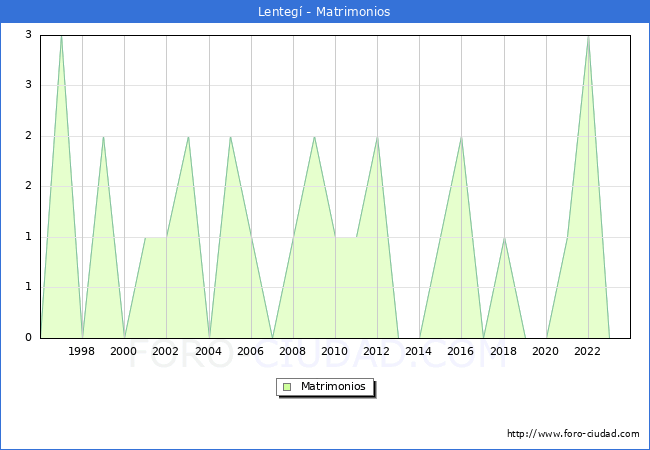Click the 2020 x-axis label
This screenshot has height=450, width=650.
545,351
